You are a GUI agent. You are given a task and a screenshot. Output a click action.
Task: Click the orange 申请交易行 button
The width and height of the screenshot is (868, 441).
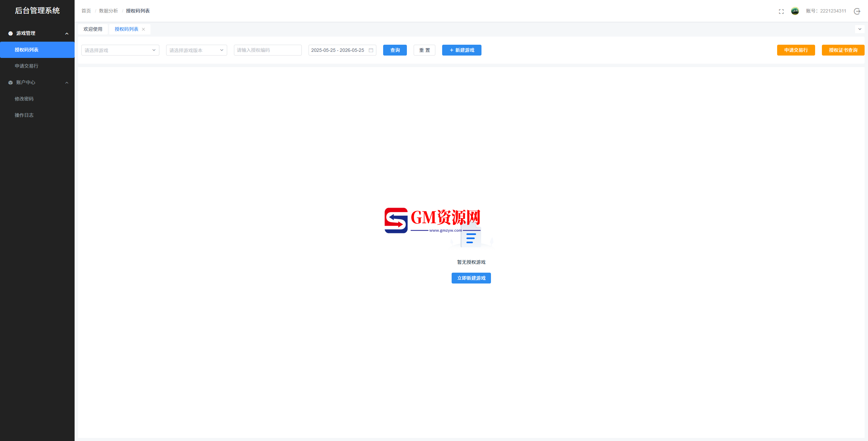tap(796, 50)
